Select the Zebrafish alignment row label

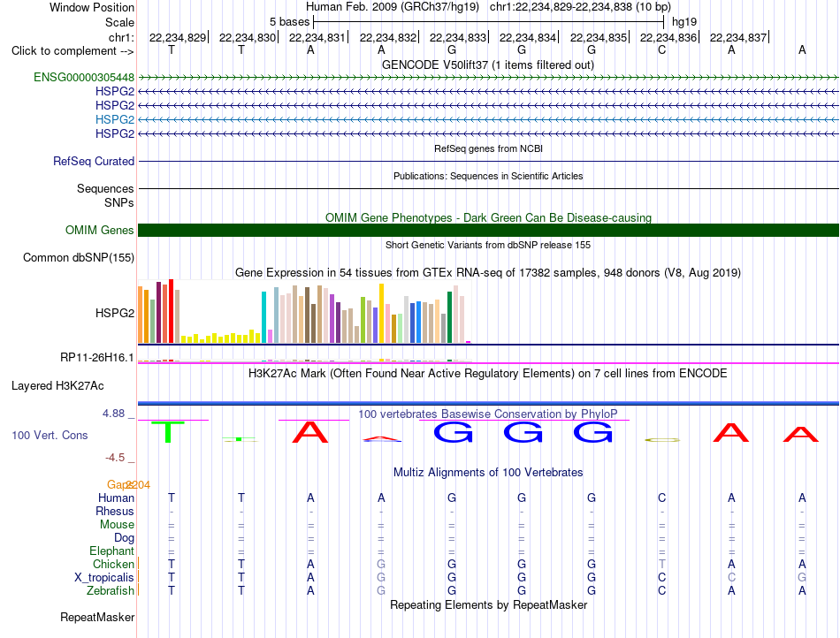click(x=111, y=591)
